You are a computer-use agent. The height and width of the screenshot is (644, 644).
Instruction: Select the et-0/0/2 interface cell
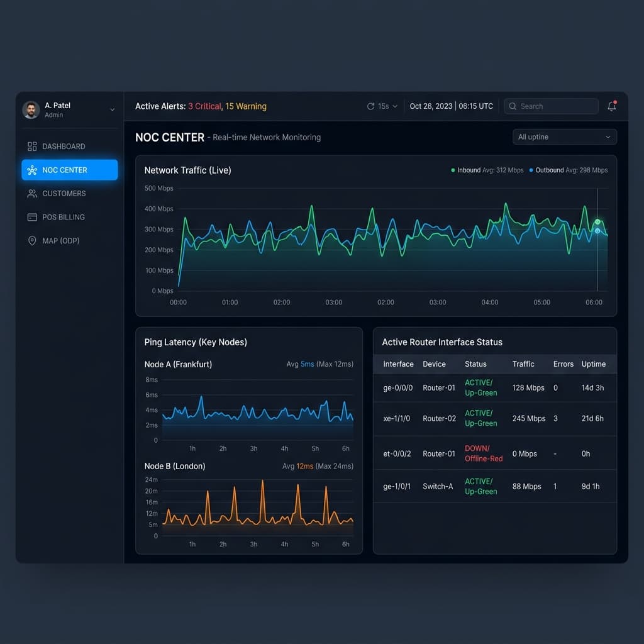[x=397, y=454]
